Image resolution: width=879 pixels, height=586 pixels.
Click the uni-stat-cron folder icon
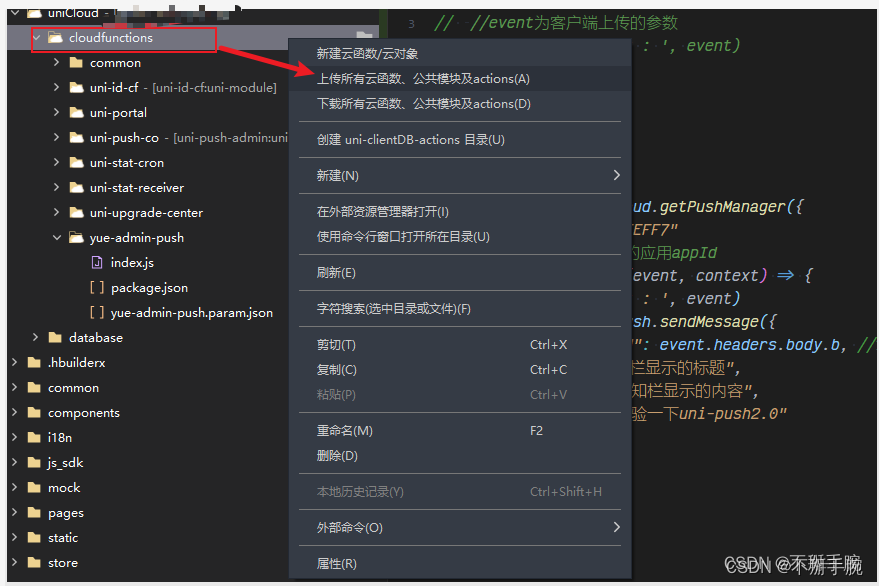[x=76, y=163]
